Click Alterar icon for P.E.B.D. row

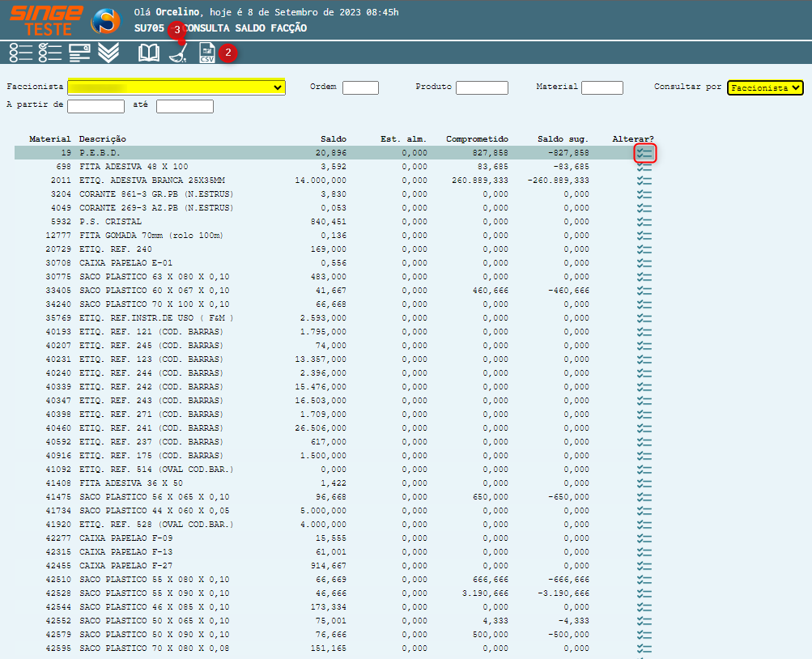pos(644,153)
